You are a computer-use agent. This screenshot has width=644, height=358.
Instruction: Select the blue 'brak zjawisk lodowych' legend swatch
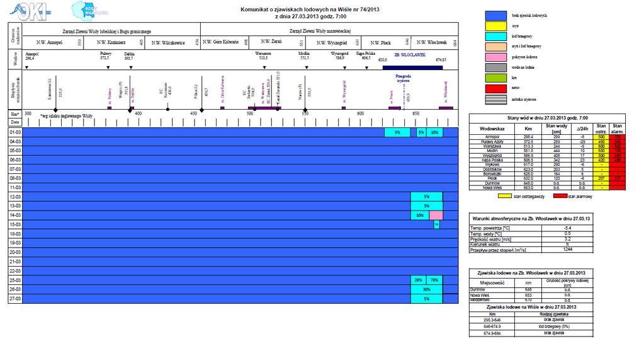point(495,16)
